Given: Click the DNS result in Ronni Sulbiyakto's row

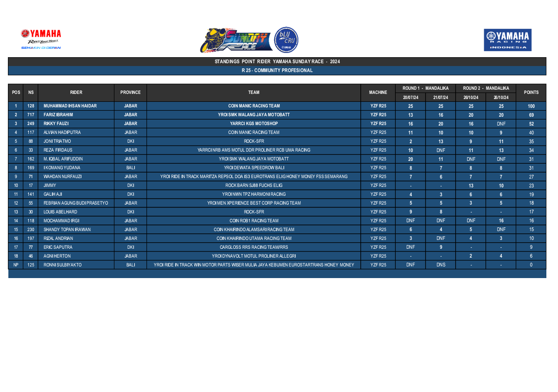Looking at the screenshot, I should [441, 265].
